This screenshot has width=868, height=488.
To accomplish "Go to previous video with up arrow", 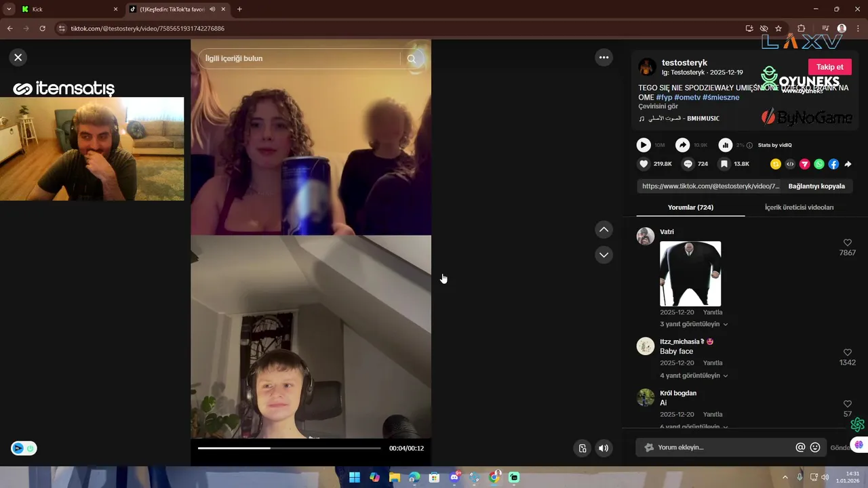I will coord(604,230).
